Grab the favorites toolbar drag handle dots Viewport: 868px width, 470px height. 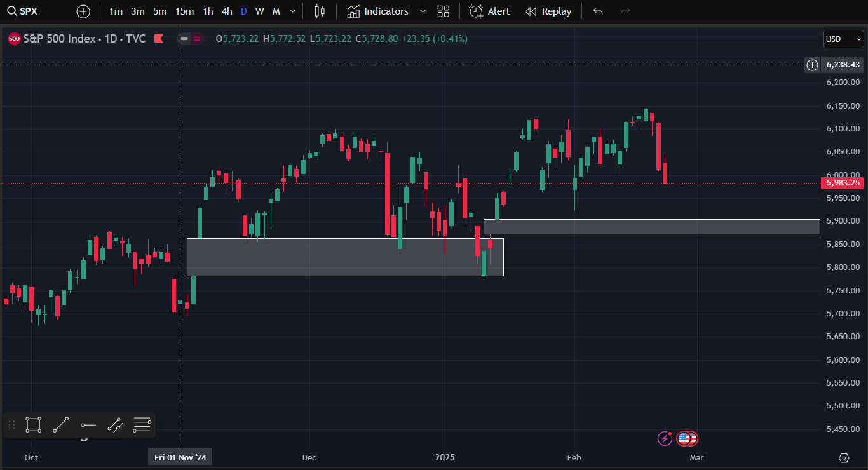click(11, 425)
